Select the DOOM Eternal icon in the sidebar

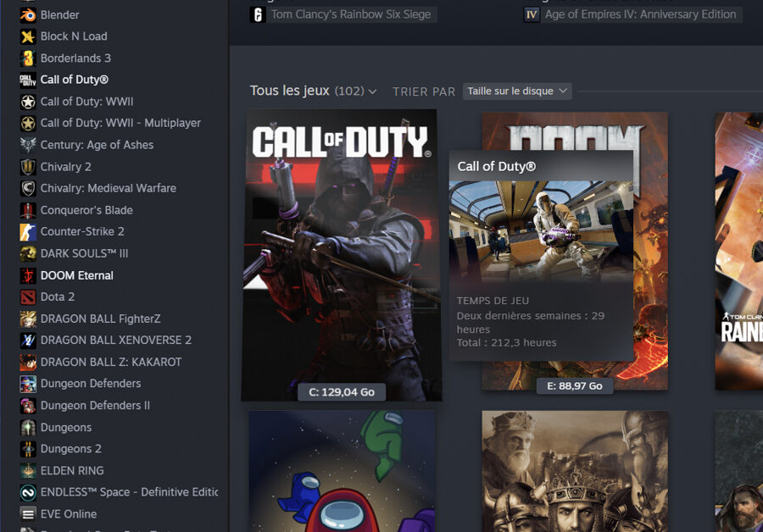coord(28,275)
